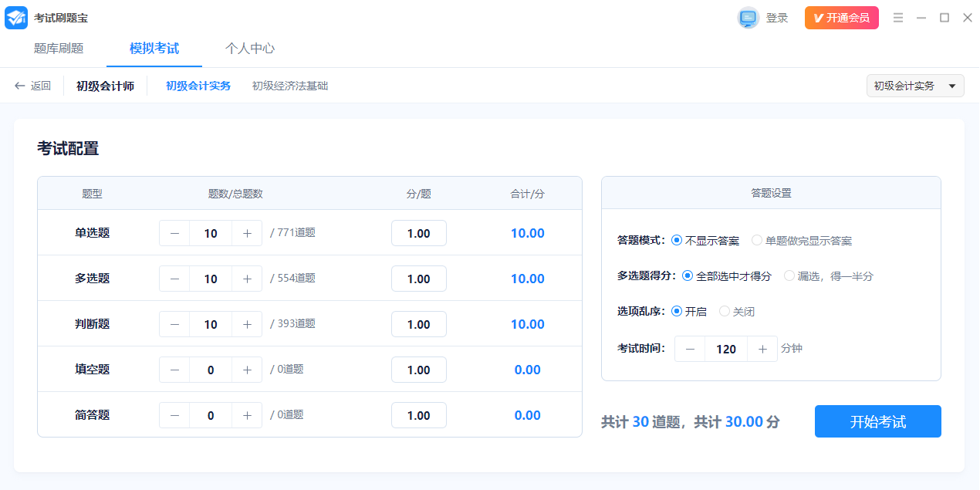
Task: Go back using the 返回 link
Action: point(41,86)
